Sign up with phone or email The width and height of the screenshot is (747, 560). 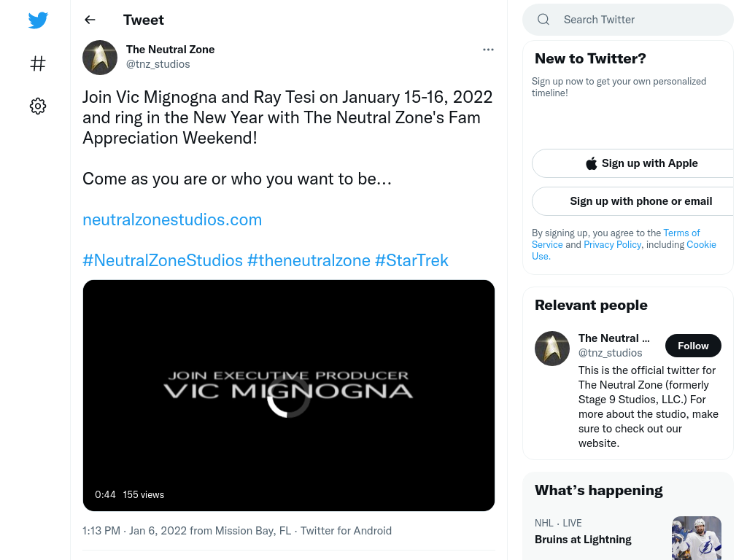(x=640, y=201)
